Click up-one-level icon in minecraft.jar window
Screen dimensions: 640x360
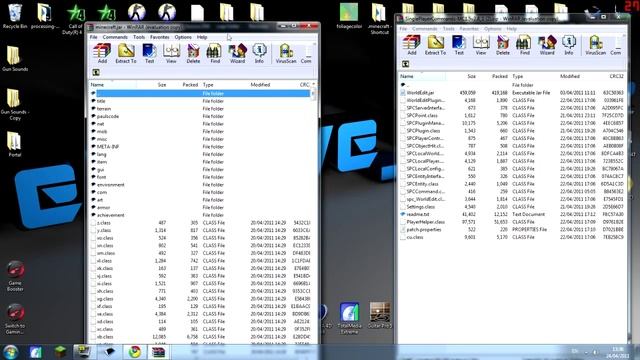[96, 73]
